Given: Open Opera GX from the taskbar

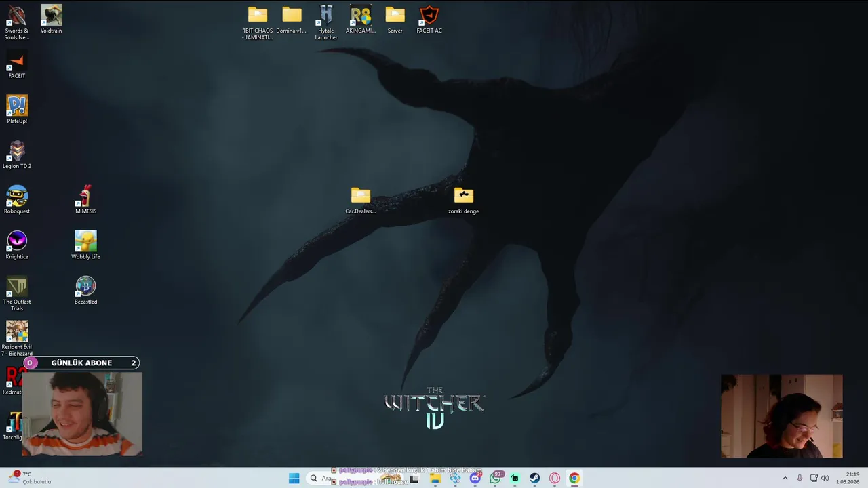Looking at the screenshot, I should coord(555,479).
